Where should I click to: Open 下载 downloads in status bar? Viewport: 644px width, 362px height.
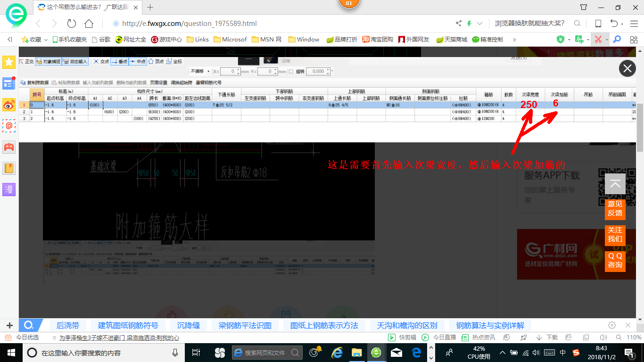pyautogui.click(x=547, y=337)
